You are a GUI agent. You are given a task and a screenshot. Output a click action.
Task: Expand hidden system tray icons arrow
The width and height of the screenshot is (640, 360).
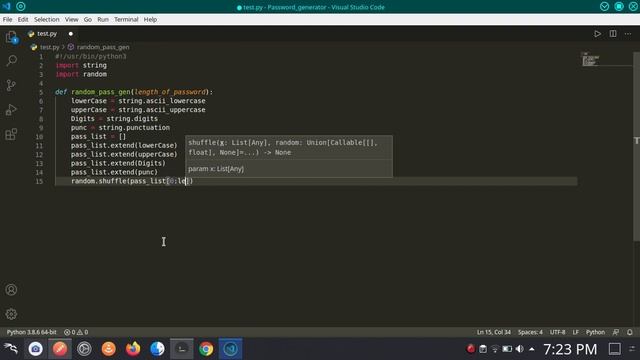tap(531, 349)
